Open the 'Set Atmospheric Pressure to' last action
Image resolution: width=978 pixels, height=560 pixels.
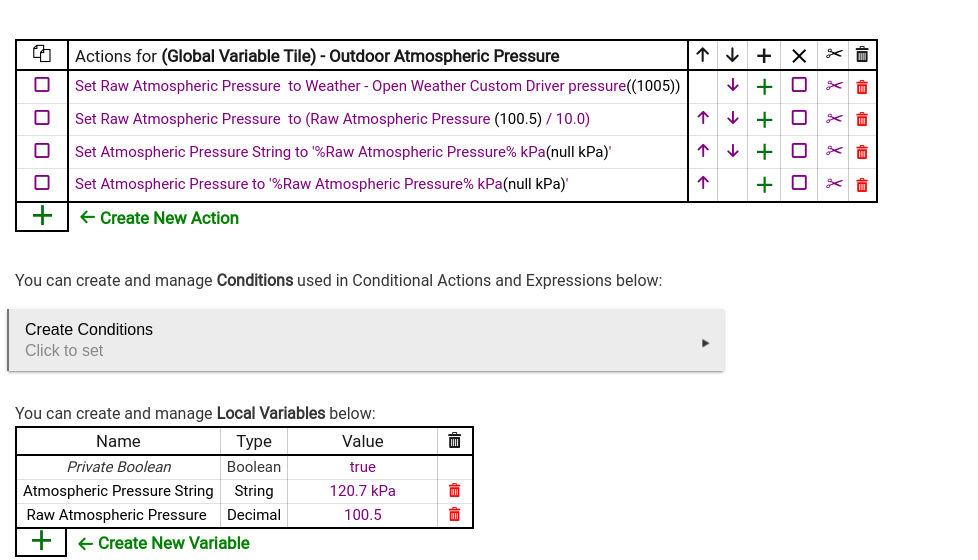click(x=321, y=184)
